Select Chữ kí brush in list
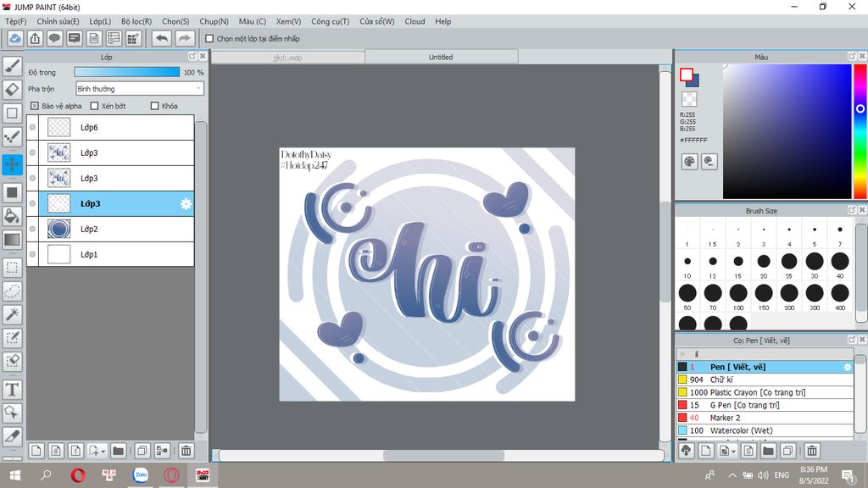The image size is (868, 488). click(x=765, y=380)
